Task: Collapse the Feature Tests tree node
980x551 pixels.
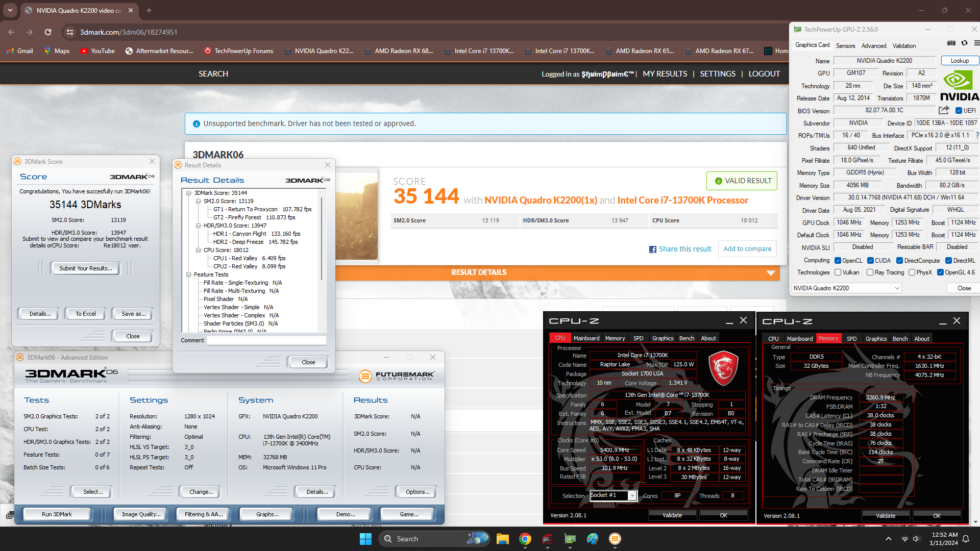Action: coord(189,274)
